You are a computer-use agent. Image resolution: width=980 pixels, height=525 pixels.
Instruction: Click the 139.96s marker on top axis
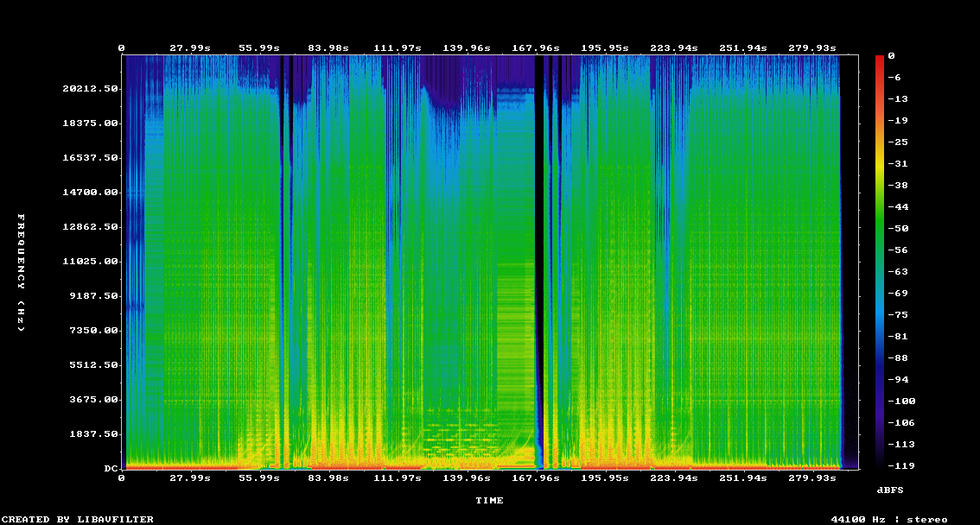click(x=467, y=48)
